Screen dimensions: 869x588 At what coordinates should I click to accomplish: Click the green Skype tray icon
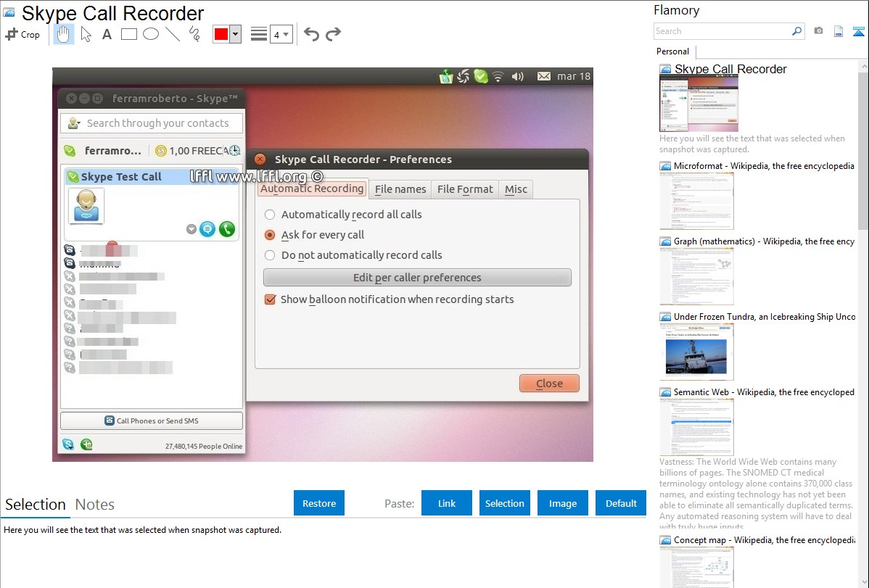[481, 76]
